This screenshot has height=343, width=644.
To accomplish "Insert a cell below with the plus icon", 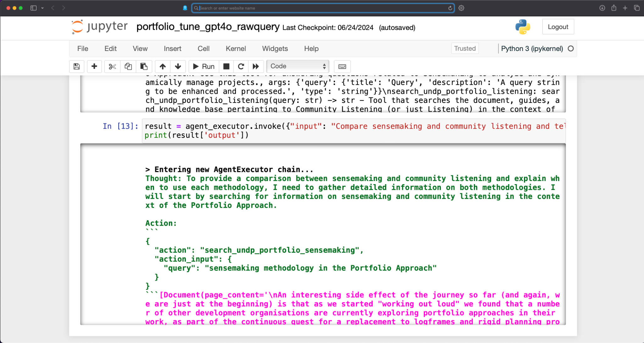I will pos(94,66).
